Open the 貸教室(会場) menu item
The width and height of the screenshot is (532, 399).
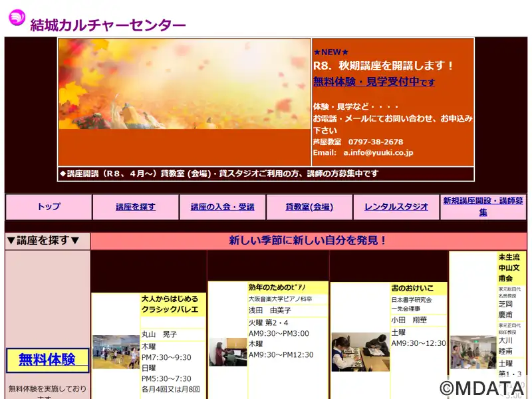click(x=309, y=207)
